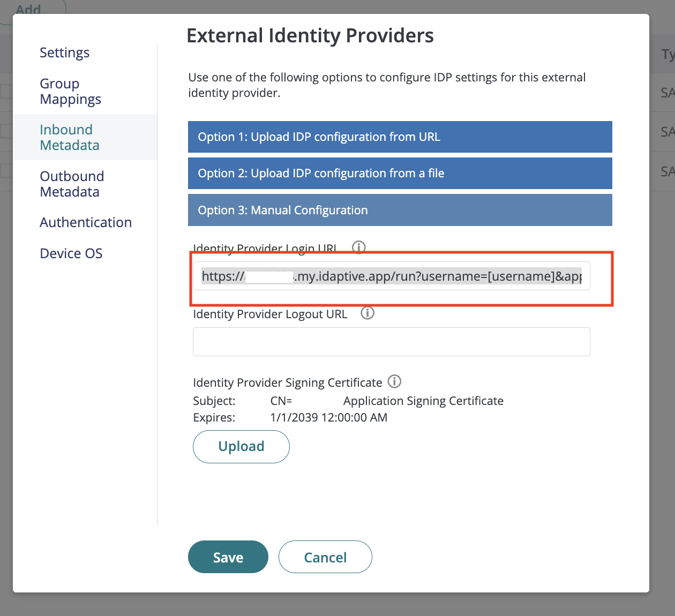This screenshot has height=616, width=675.
Task: Expand Option 2: Upload IDP configuration from a file
Action: pos(400,173)
